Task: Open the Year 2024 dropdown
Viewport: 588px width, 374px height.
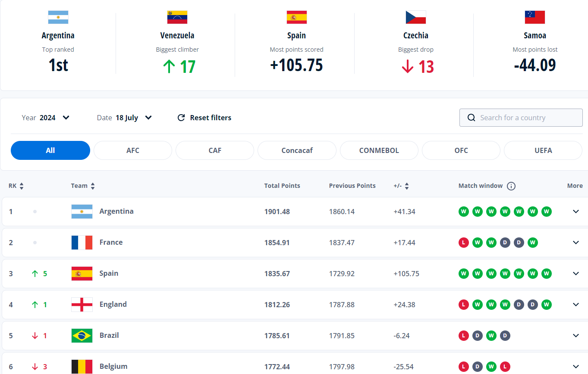Action: pyautogui.click(x=46, y=118)
